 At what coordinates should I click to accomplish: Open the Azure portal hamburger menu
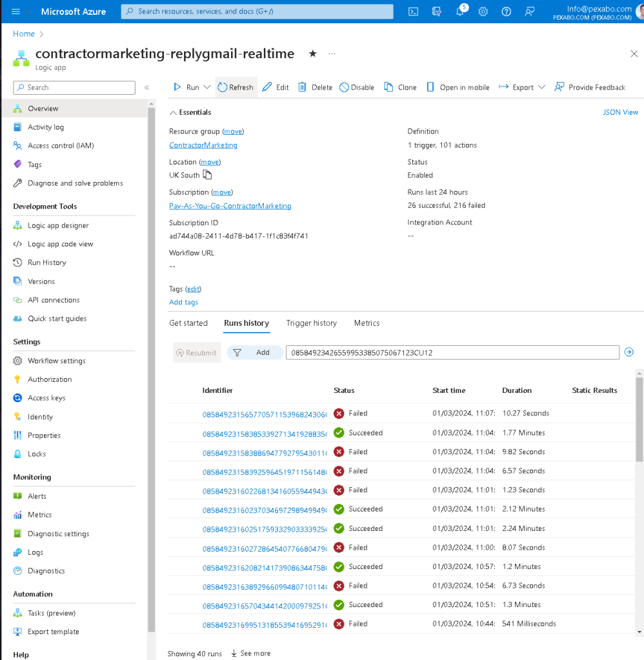[x=15, y=12]
